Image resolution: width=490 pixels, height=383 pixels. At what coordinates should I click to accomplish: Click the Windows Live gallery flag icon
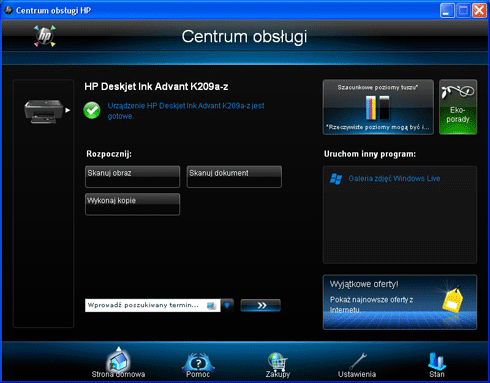pyautogui.click(x=336, y=179)
